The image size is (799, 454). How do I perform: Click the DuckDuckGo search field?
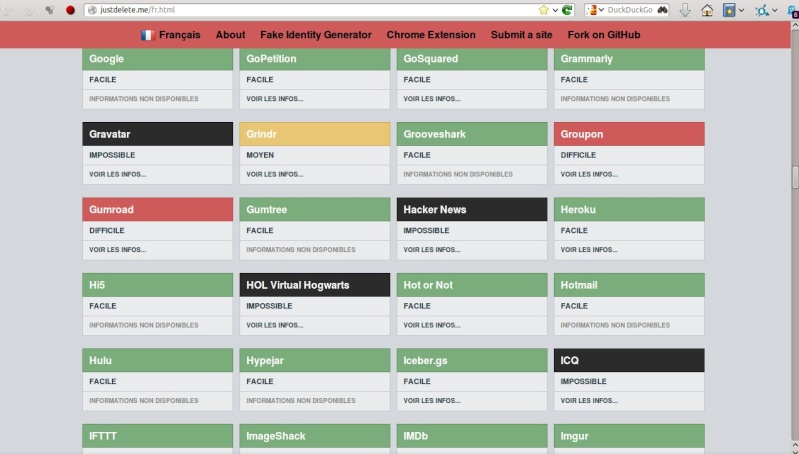(x=629, y=10)
